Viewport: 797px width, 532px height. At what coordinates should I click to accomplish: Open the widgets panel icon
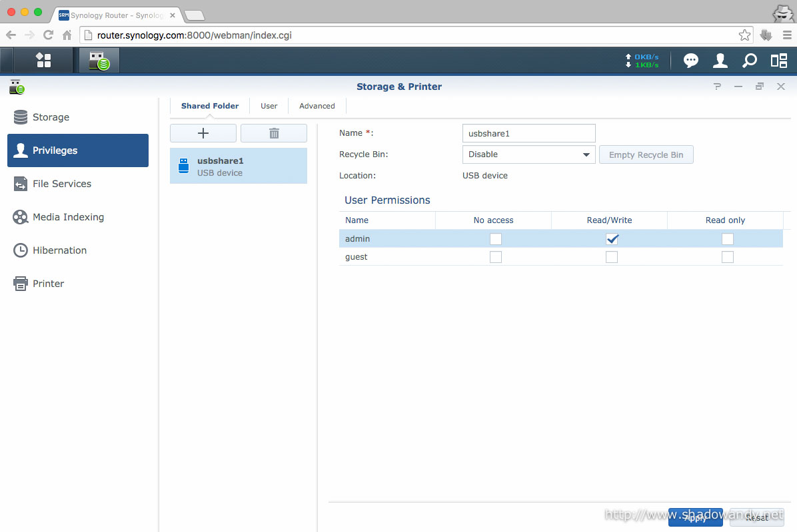tap(778, 61)
